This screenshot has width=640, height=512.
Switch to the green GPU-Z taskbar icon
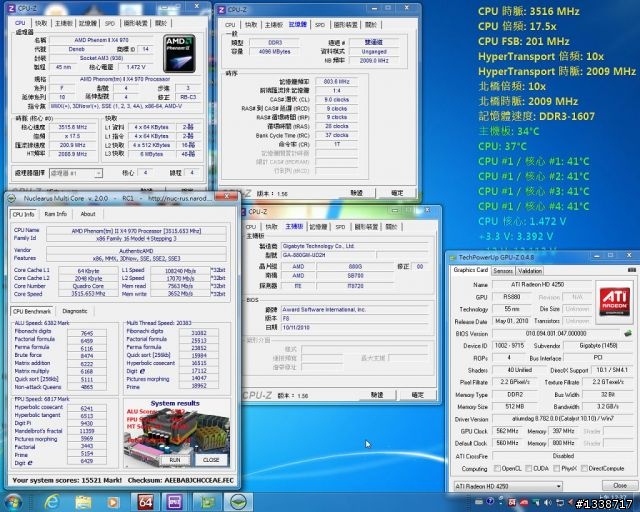(207, 502)
